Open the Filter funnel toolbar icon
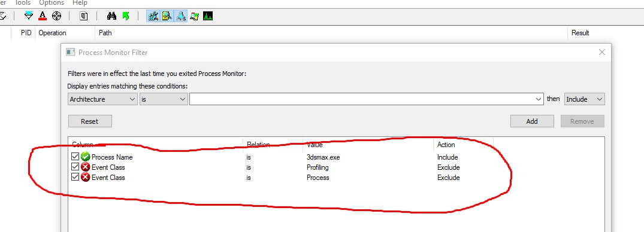Viewport: 644px width, 232px height. tap(28, 16)
